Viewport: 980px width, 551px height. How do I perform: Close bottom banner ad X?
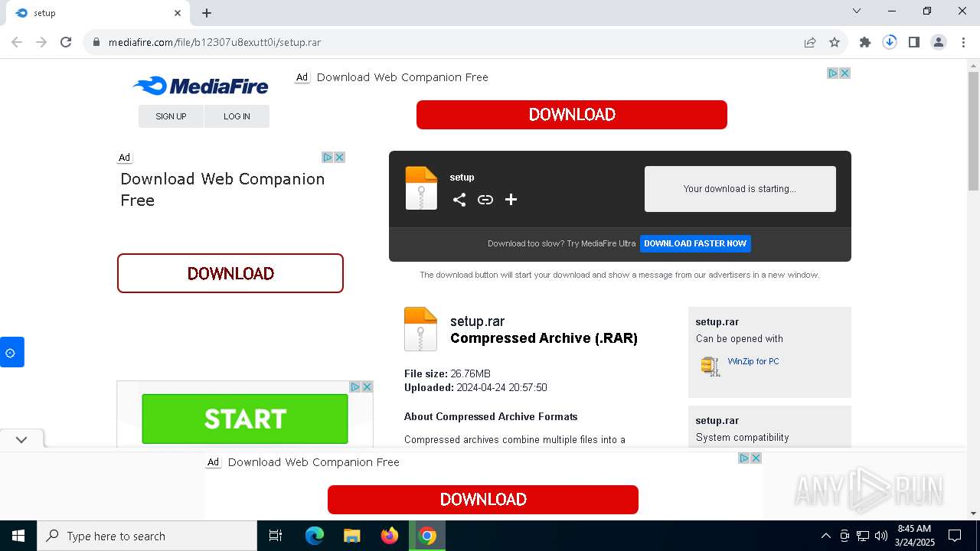(756, 458)
